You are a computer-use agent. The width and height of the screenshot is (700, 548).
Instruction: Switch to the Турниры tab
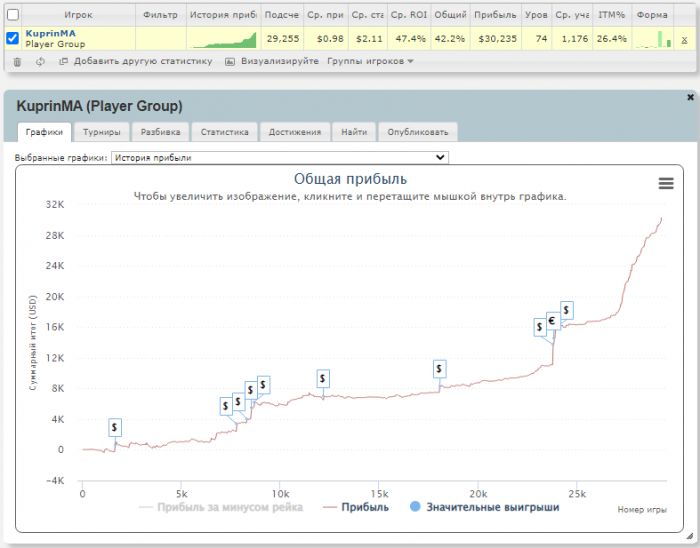[x=102, y=132]
